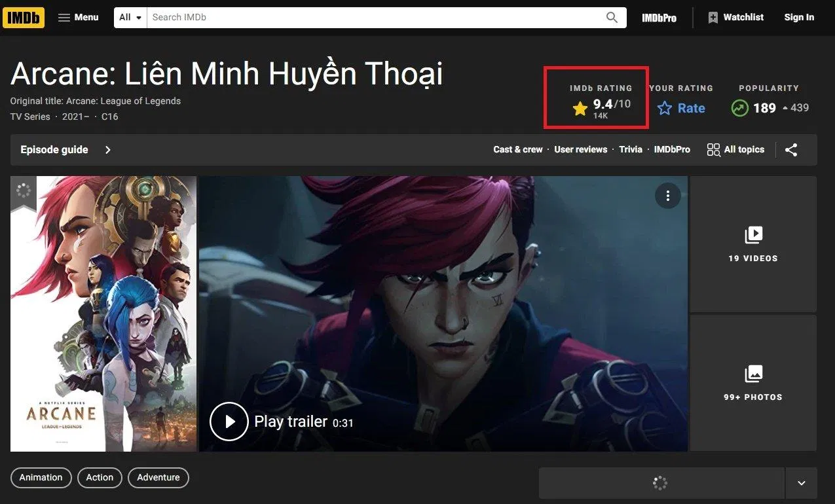The height and width of the screenshot is (504, 835).
Task: Select the Animation genre chip
Action: click(41, 477)
